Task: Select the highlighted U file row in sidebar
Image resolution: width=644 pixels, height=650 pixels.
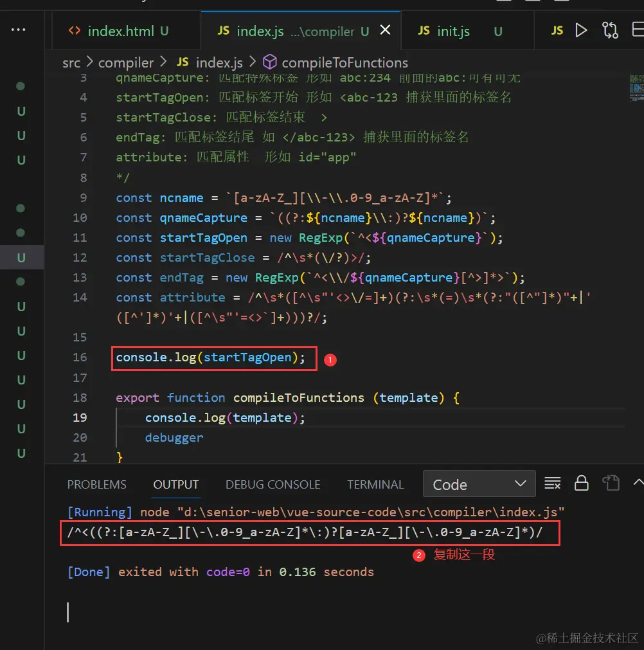Action: click(22, 257)
